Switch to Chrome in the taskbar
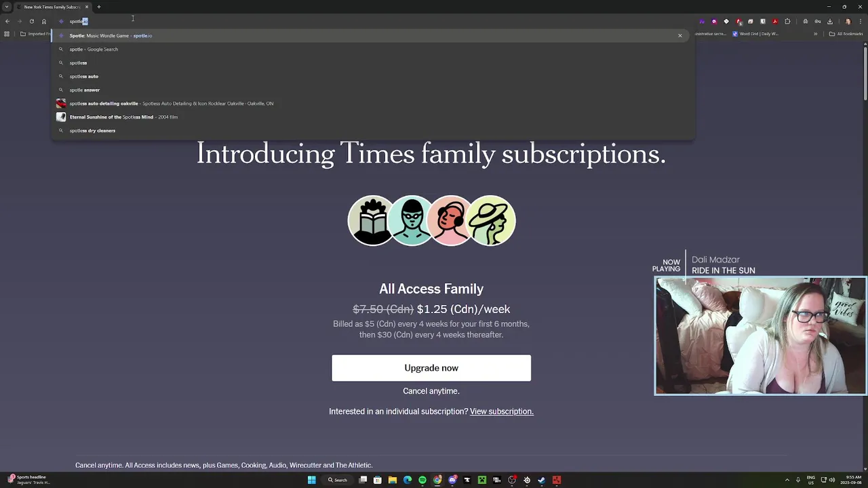 pyautogui.click(x=437, y=480)
